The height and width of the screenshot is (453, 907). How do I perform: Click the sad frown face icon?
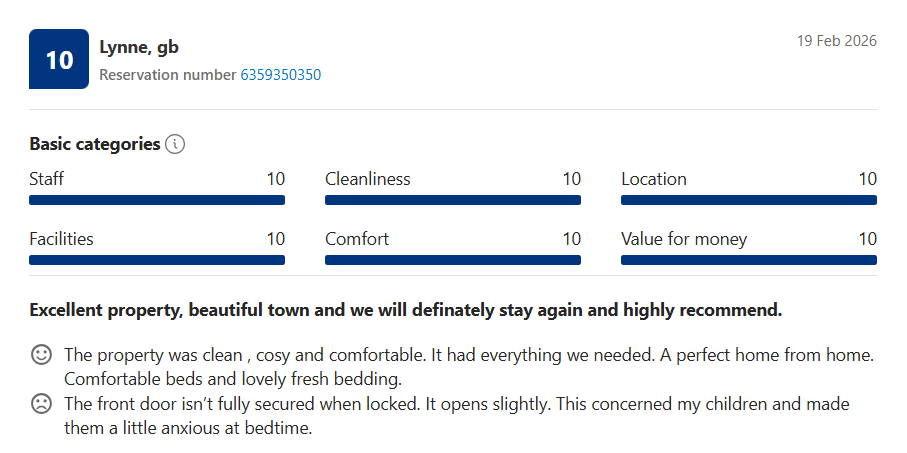coord(42,404)
